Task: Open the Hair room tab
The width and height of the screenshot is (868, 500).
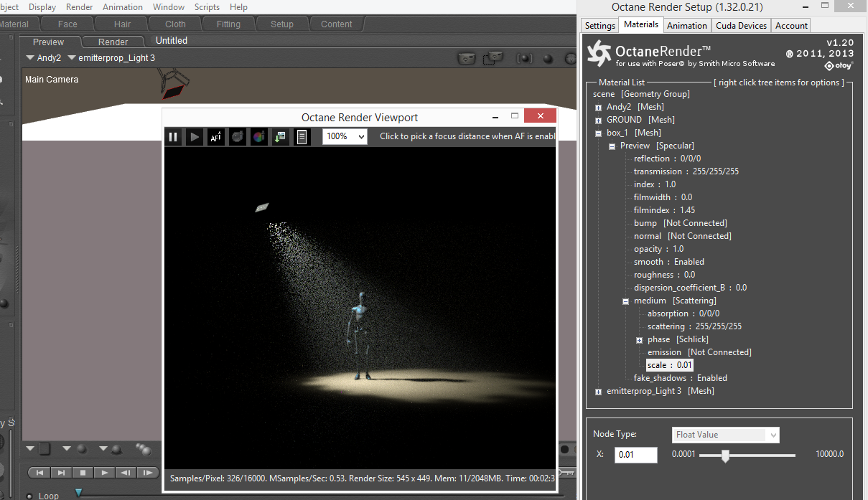Action: [x=122, y=24]
